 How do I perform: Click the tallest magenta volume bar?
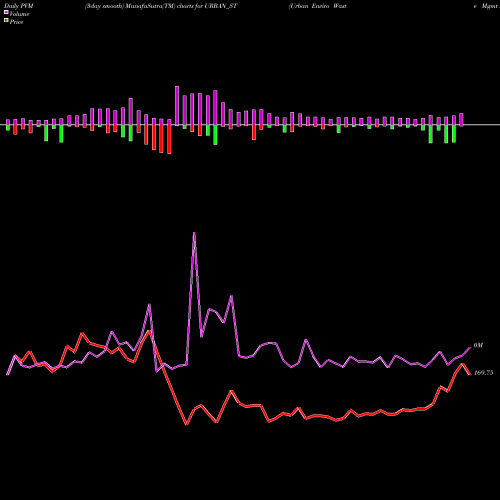click(177, 106)
